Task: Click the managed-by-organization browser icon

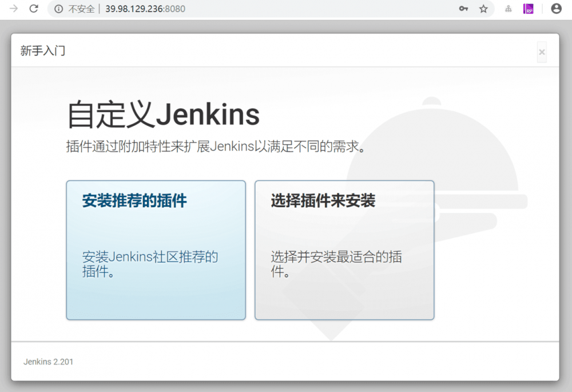Action: (508, 9)
